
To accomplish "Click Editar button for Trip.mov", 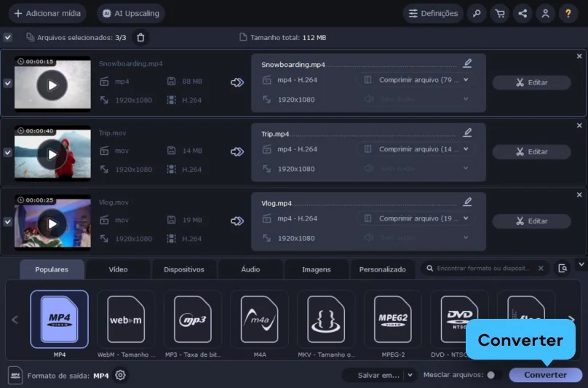I will pyautogui.click(x=531, y=151).
